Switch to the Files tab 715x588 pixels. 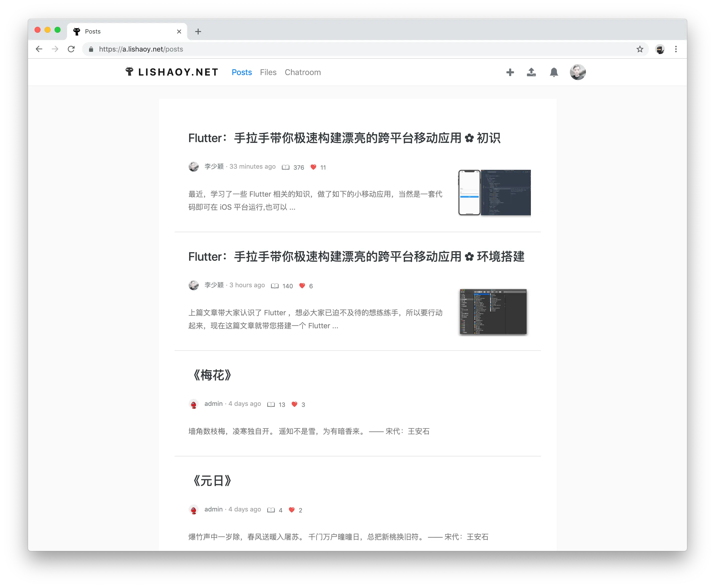(x=268, y=72)
